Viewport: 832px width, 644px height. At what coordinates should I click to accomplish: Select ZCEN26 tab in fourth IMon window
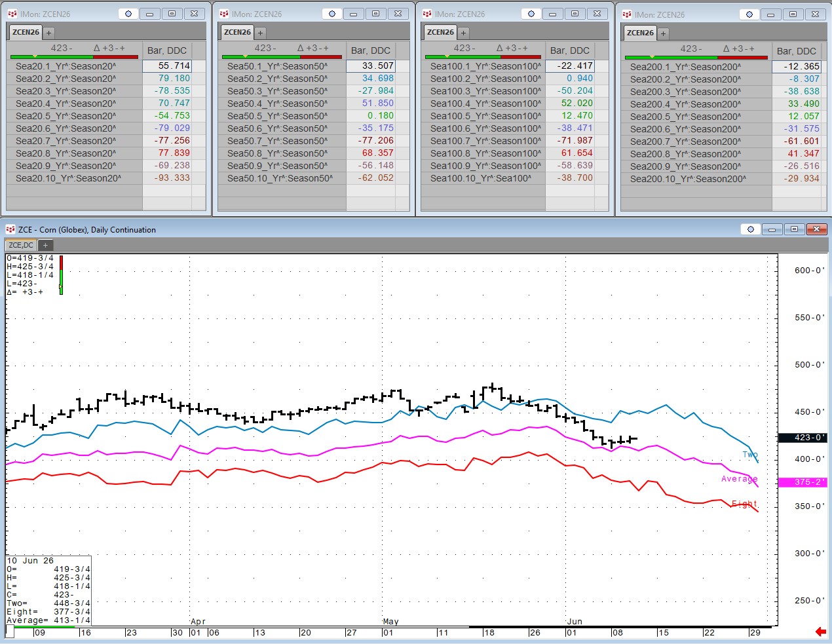point(640,33)
